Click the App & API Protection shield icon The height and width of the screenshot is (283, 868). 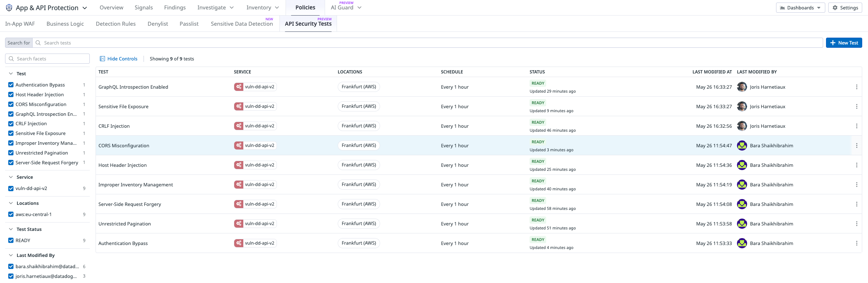[x=9, y=8]
